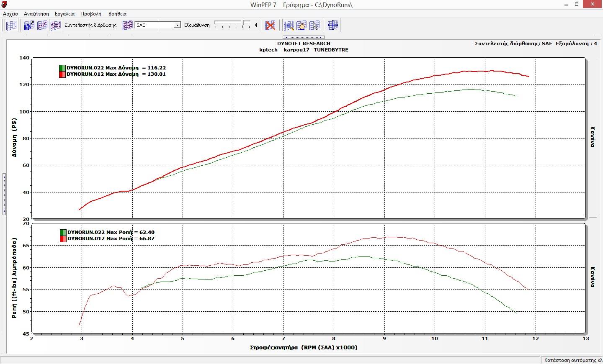Click Κανένα right axis label on power graph
The height and width of the screenshot is (364, 603).
[x=593, y=137]
